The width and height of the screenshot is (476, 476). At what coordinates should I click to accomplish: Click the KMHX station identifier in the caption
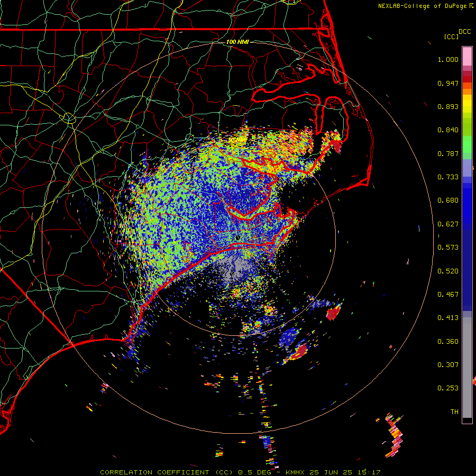tap(296, 472)
